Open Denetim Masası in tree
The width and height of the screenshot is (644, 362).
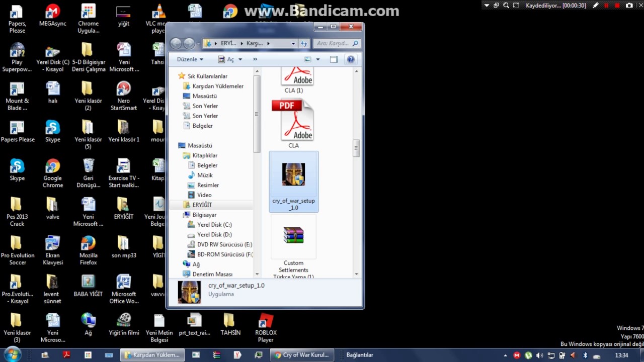212,275
